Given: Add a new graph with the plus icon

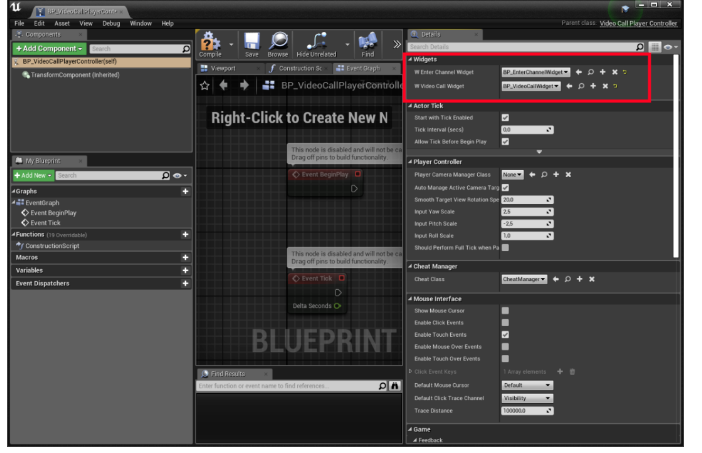Looking at the screenshot, I should point(185,192).
